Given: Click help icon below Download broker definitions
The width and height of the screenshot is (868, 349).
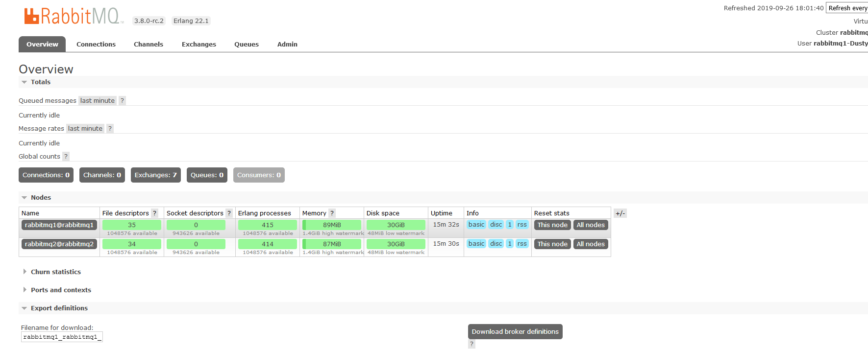Looking at the screenshot, I should tap(471, 344).
